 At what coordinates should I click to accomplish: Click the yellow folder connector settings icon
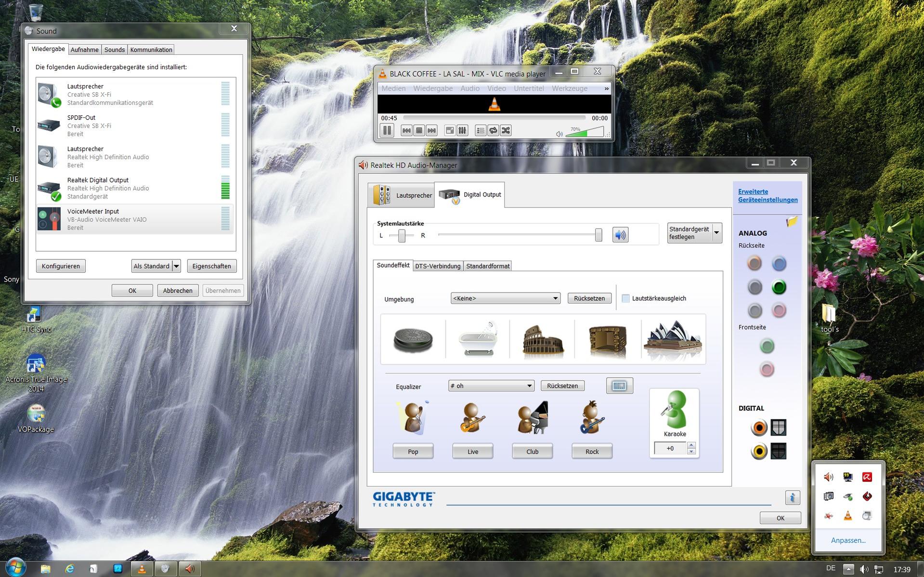pos(792,221)
